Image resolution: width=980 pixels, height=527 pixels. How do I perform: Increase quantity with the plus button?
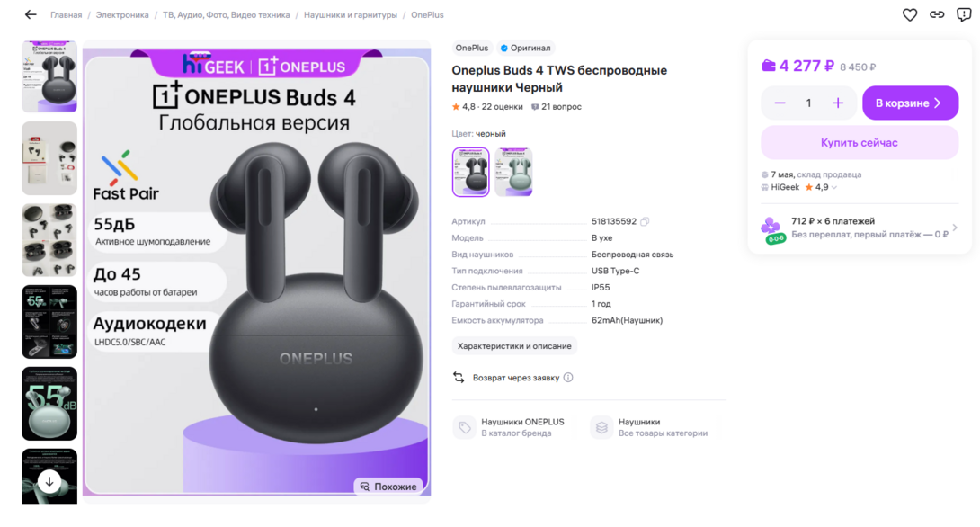coord(838,103)
